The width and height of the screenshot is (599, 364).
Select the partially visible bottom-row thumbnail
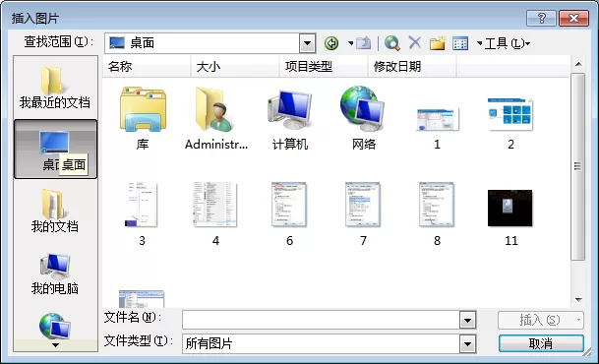coord(142,299)
